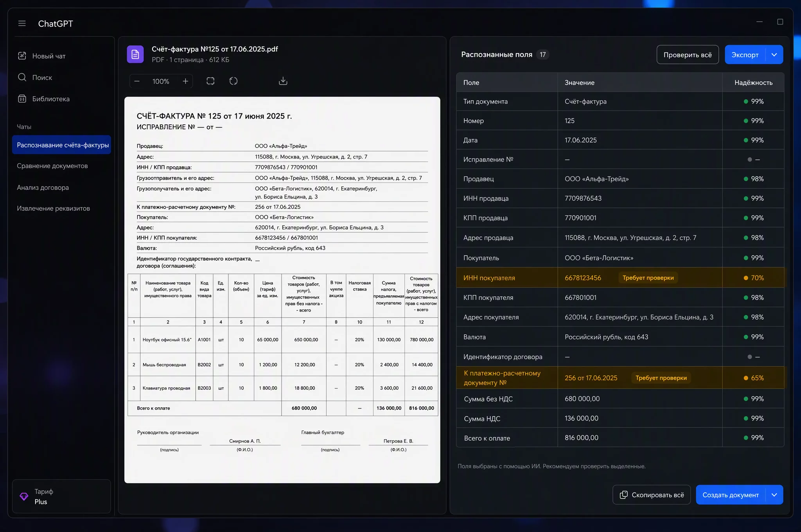
Task: Minimize the ChatGPT window
Action: coord(760,22)
